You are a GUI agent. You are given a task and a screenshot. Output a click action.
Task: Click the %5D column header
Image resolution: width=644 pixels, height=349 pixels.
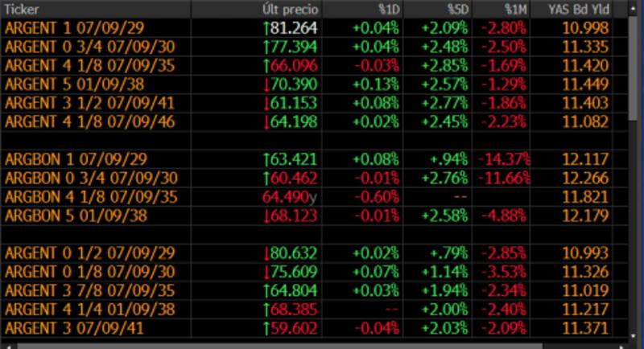pyautogui.click(x=457, y=10)
